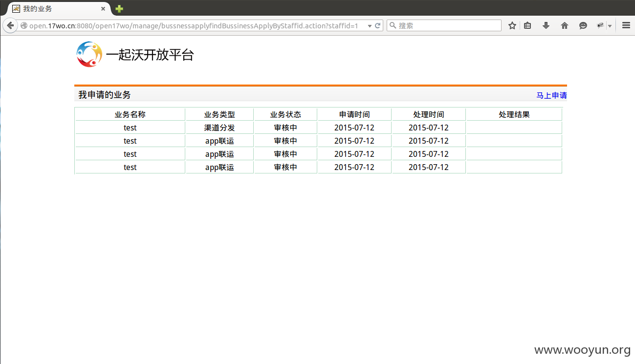The height and width of the screenshot is (364, 635).
Task: Click the 马上申请 link
Action: (x=551, y=95)
